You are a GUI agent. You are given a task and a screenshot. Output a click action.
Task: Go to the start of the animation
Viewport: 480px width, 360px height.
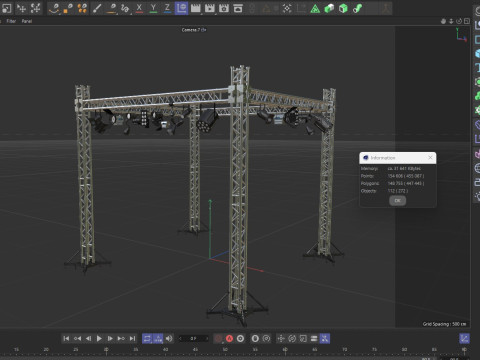pos(66,338)
